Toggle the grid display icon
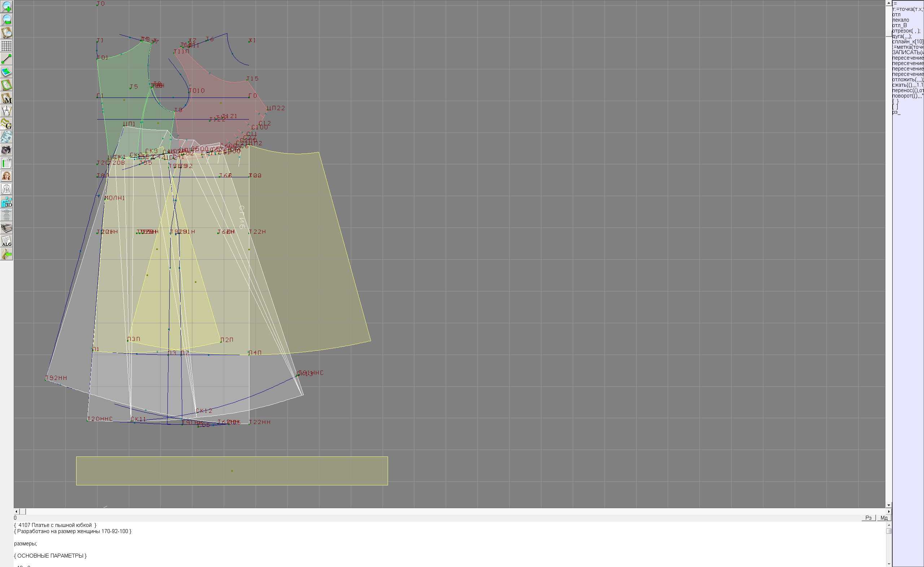The height and width of the screenshot is (567, 924). click(x=6, y=46)
